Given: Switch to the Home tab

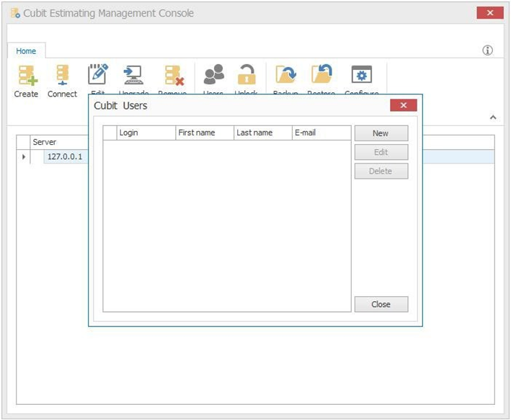Looking at the screenshot, I should point(26,51).
